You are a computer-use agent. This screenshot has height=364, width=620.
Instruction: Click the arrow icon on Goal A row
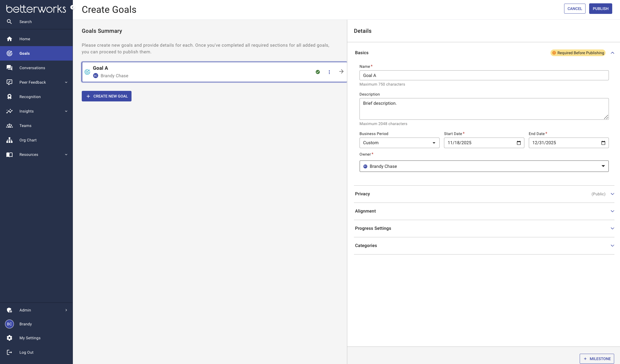(341, 72)
